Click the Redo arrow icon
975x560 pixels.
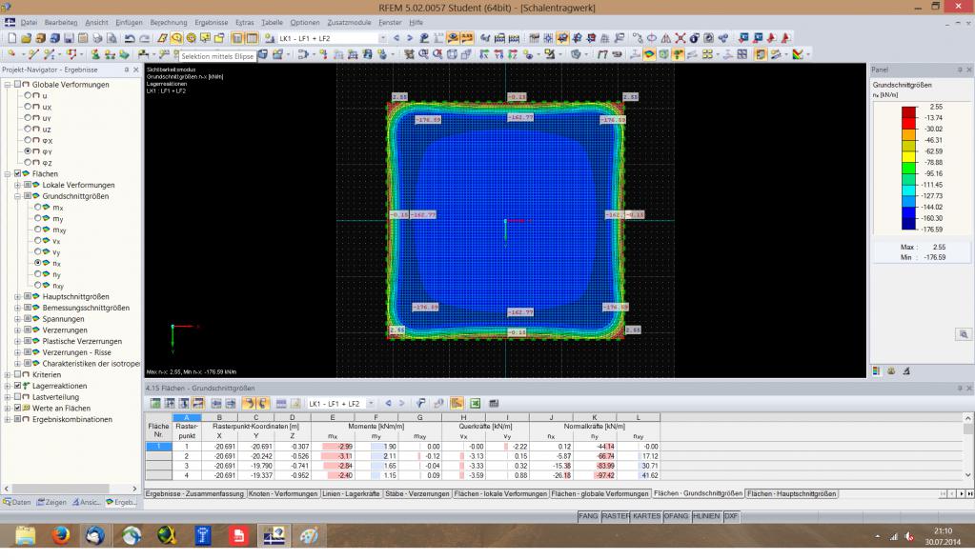point(144,38)
